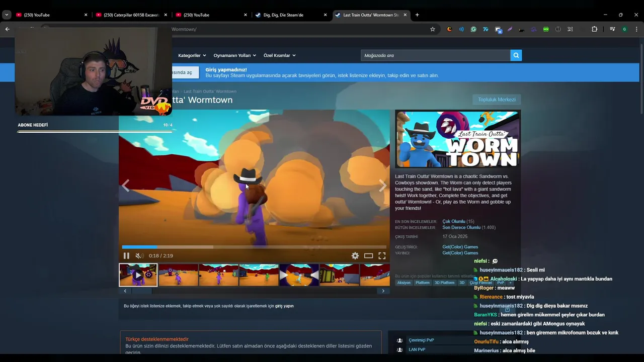The width and height of the screenshot is (644, 362).
Task: Bookmark this page with the star icon
Action: pyautogui.click(x=433, y=29)
